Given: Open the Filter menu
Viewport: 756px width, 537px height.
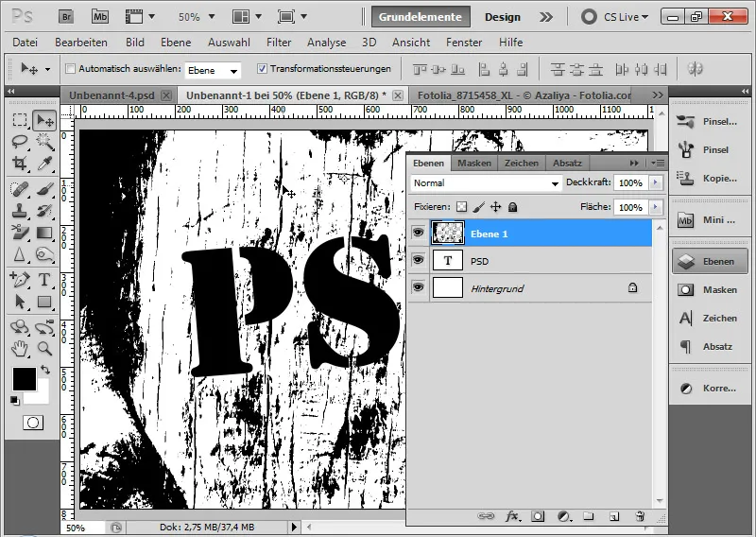Looking at the screenshot, I should tap(279, 43).
